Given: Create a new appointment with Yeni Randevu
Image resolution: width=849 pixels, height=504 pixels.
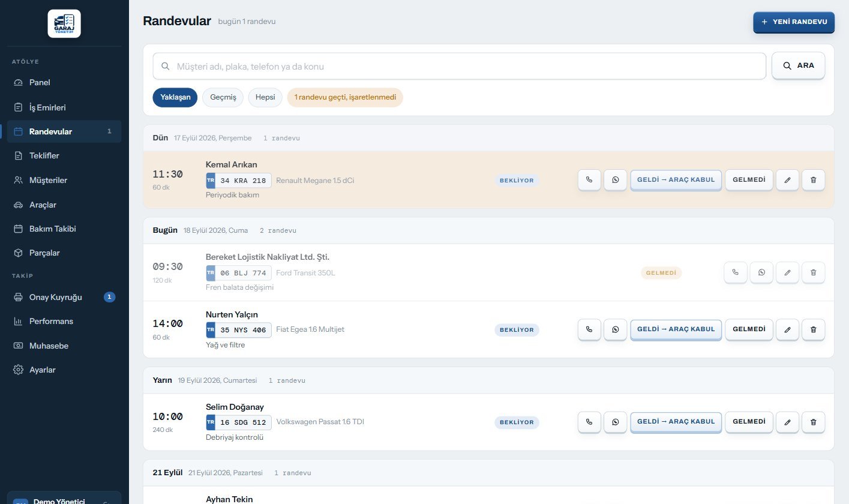Looking at the screenshot, I should pos(794,22).
